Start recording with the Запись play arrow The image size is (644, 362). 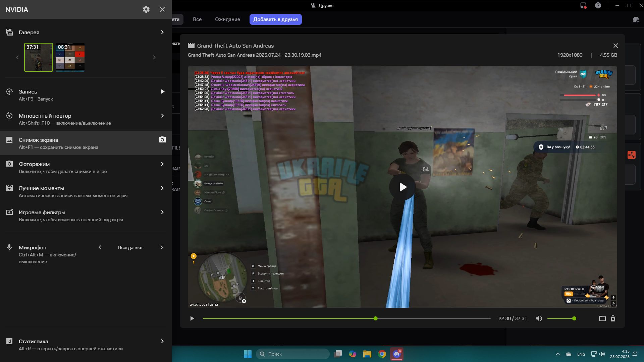click(x=162, y=92)
